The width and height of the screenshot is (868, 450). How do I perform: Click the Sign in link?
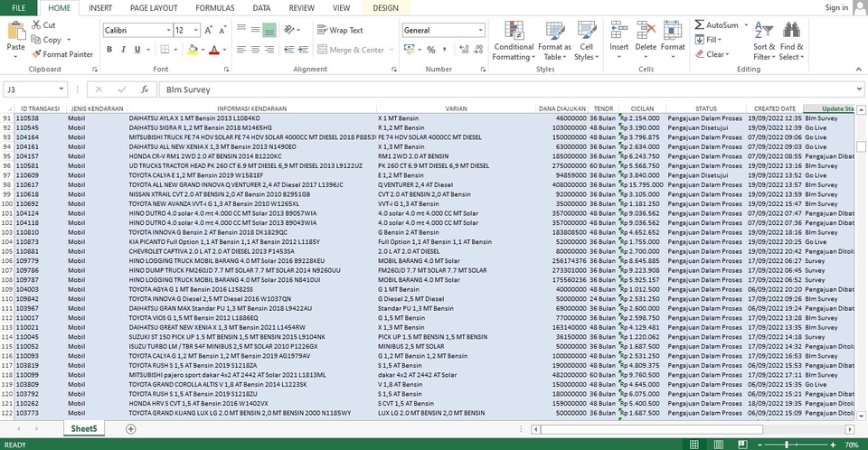point(836,7)
